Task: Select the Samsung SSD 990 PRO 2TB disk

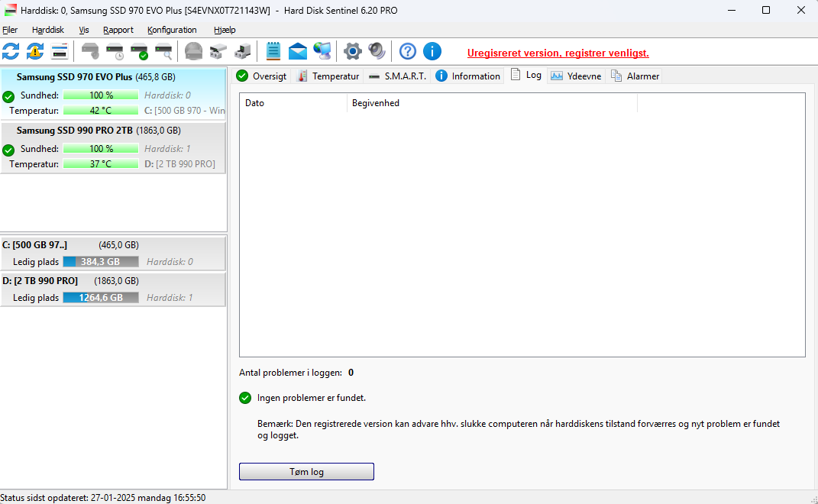Action: coord(113,147)
